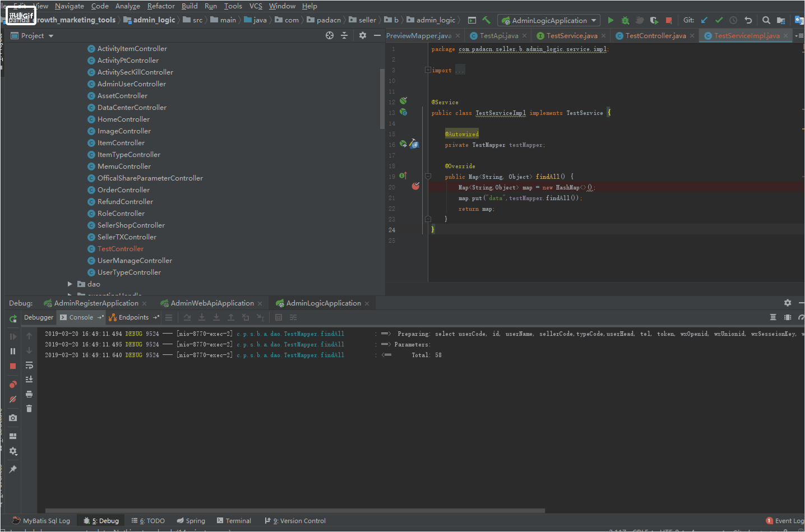
Task: Rerun AdminLogicApplication in the debug panel
Action: [x=13, y=318]
